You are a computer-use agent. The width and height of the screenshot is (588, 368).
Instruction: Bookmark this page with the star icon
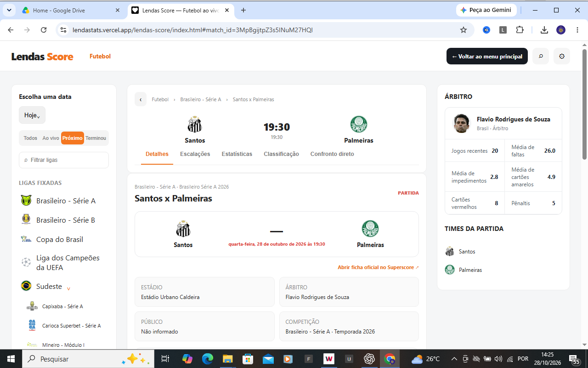464,30
